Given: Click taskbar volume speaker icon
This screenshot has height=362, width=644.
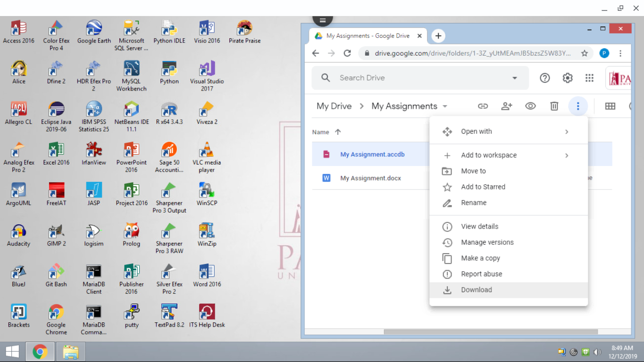Looking at the screenshot, I should point(597,352).
